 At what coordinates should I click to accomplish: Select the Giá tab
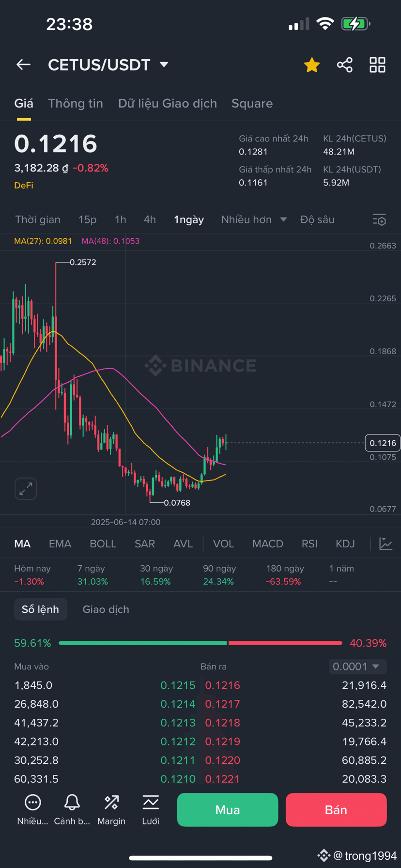(24, 103)
